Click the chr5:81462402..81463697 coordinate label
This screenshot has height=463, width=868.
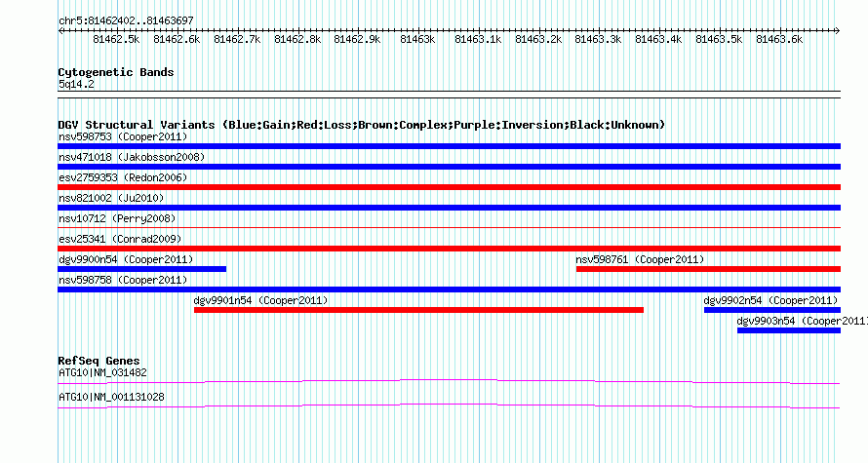(x=126, y=20)
